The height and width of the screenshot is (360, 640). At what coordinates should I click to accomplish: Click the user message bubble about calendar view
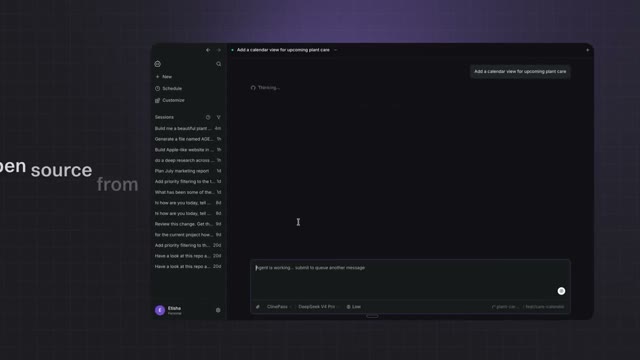click(x=520, y=71)
